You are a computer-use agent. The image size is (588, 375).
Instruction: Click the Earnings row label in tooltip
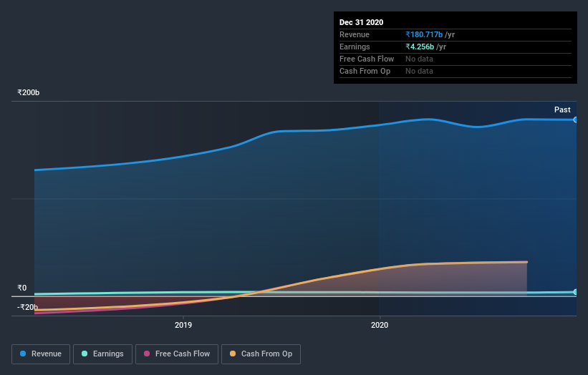[355, 47]
